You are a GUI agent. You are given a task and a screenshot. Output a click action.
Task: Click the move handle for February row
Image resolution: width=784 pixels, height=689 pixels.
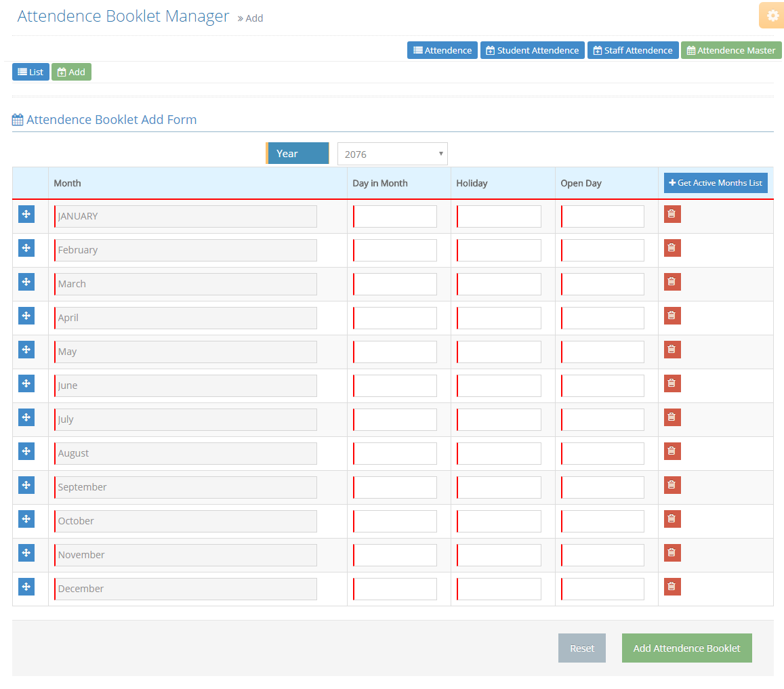(26, 248)
